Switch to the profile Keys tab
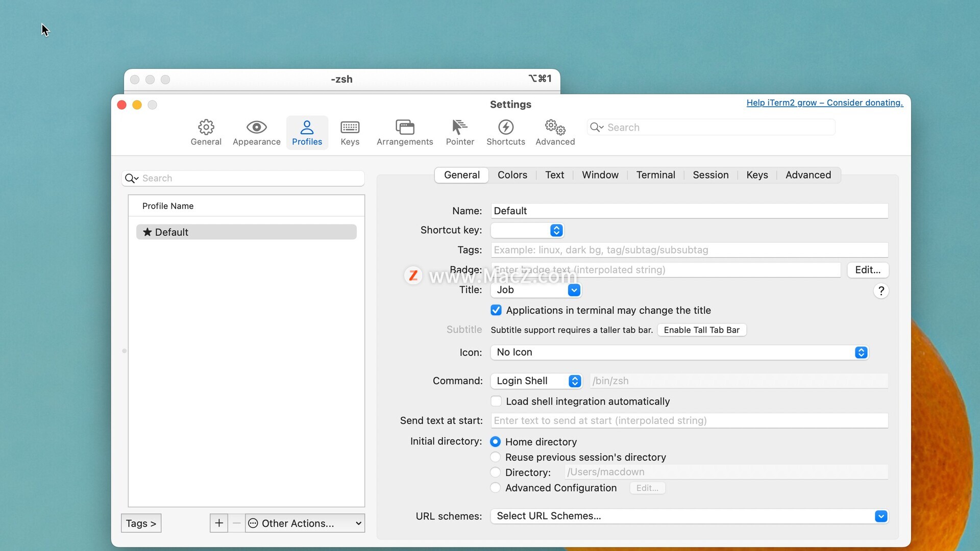The width and height of the screenshot is (980, 551). 756,175
